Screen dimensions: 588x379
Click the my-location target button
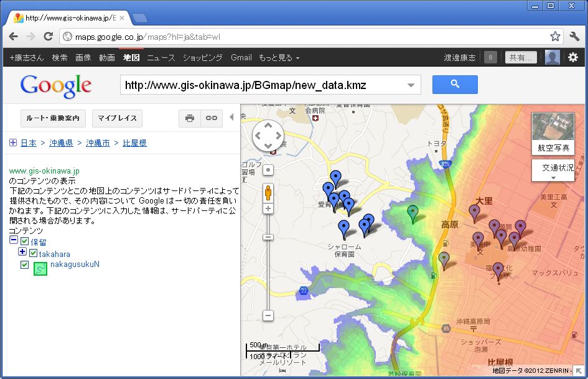pos(268,170)
